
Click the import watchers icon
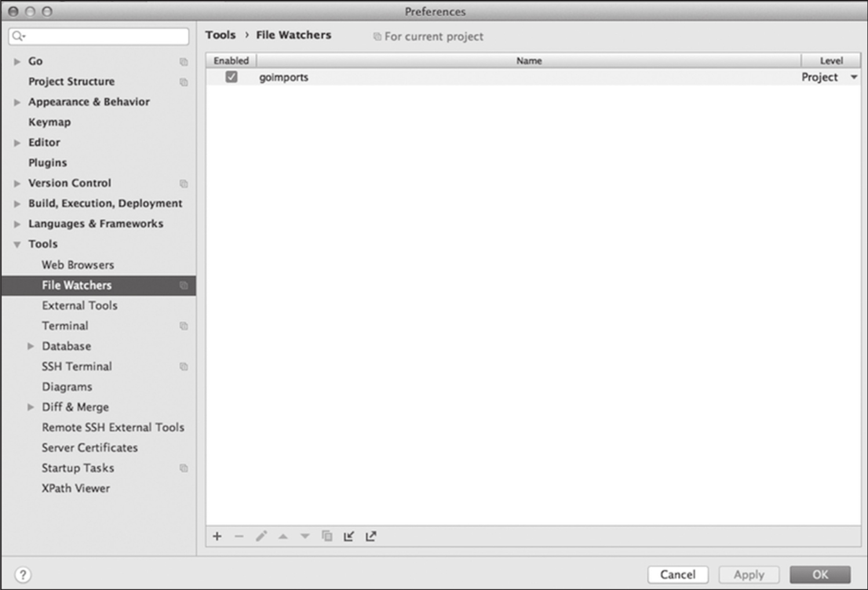click(349, 536)
